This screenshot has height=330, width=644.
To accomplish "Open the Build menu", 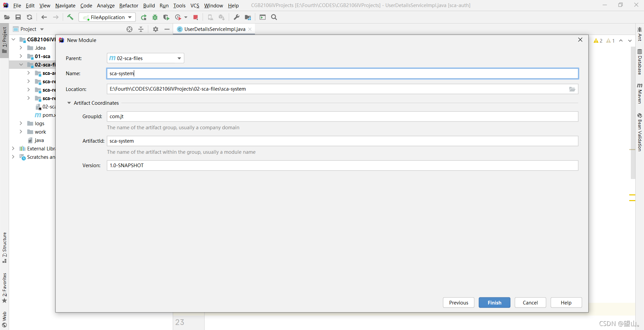I will coord(149,5).
